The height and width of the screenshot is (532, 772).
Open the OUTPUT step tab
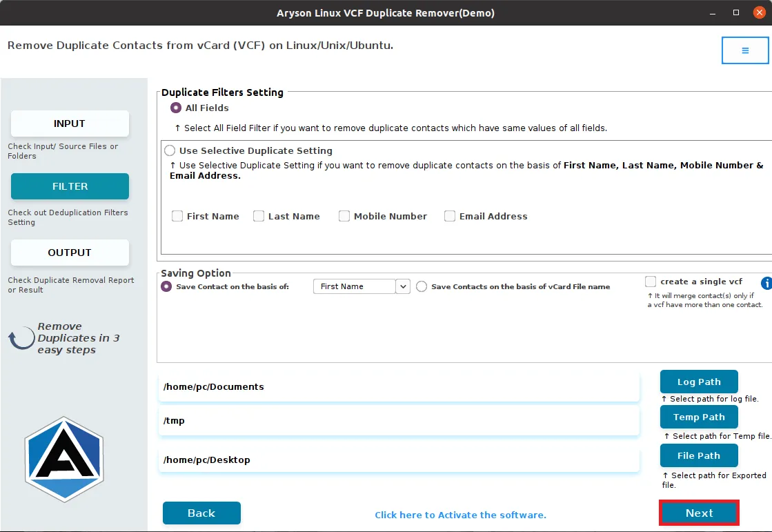pyautogui.click(x=70, y=253)
